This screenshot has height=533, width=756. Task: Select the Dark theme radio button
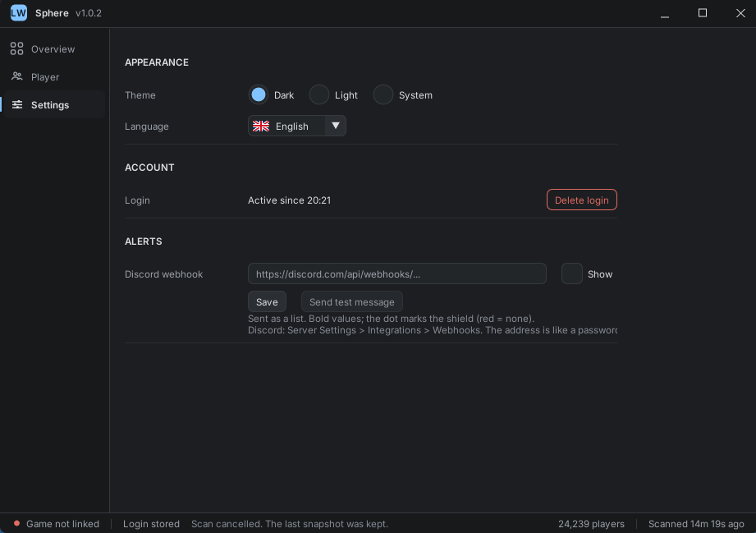(259, 94)
